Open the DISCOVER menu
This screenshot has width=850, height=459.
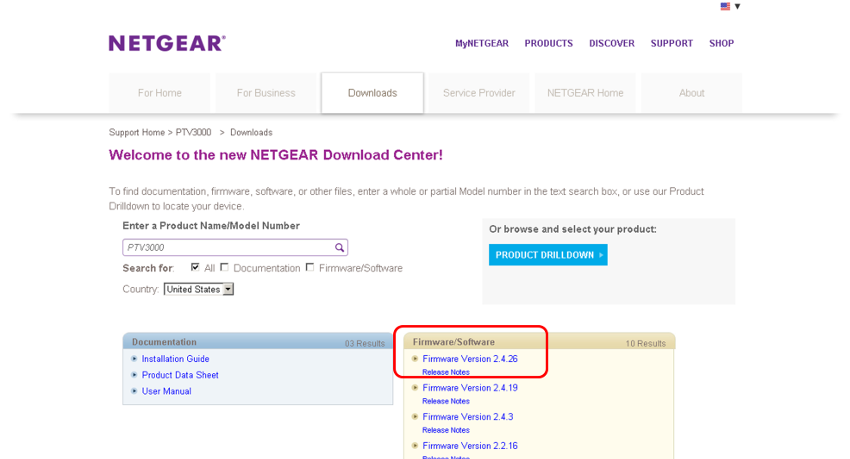tap(611, 43)
